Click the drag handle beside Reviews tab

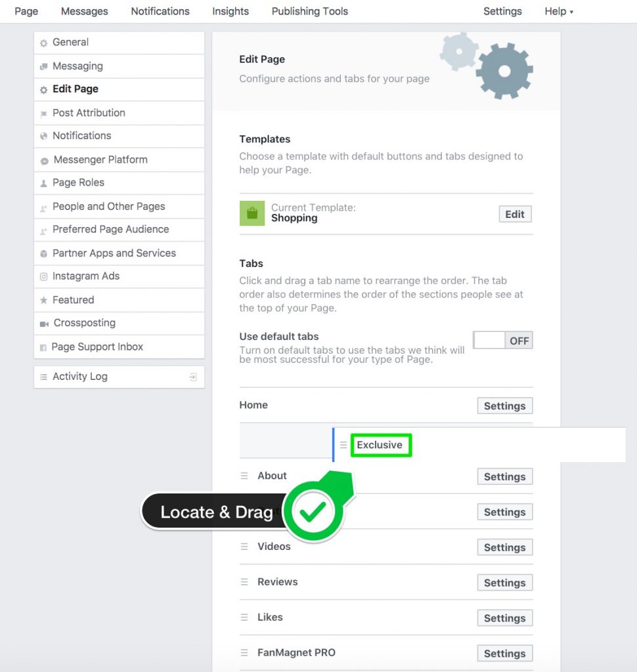[244, 581]
